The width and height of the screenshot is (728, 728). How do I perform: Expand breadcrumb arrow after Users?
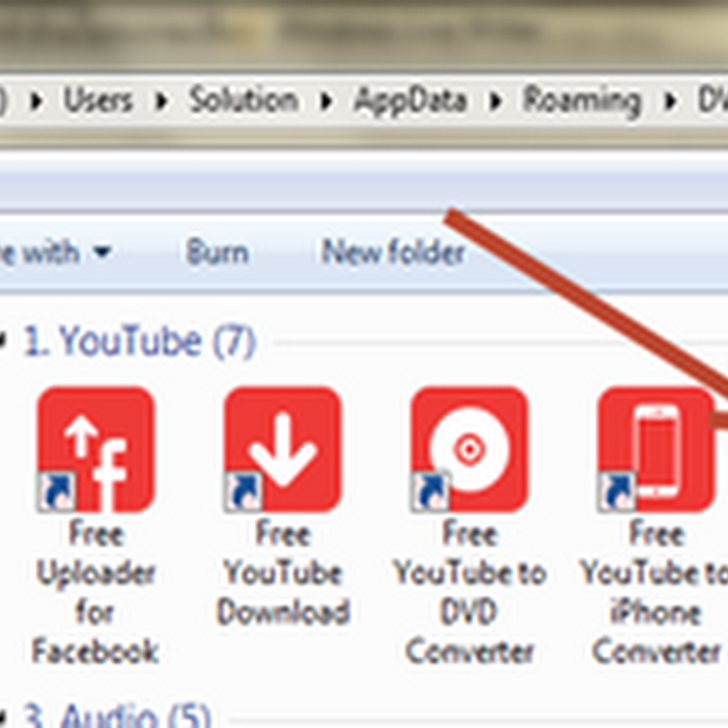(162, 101)
